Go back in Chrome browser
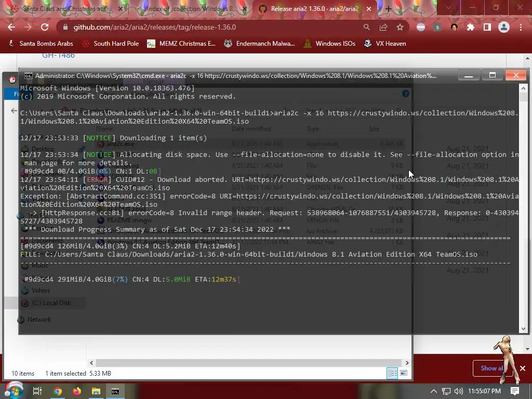Viewport: 532px width, 399px height. pos(11,27)
